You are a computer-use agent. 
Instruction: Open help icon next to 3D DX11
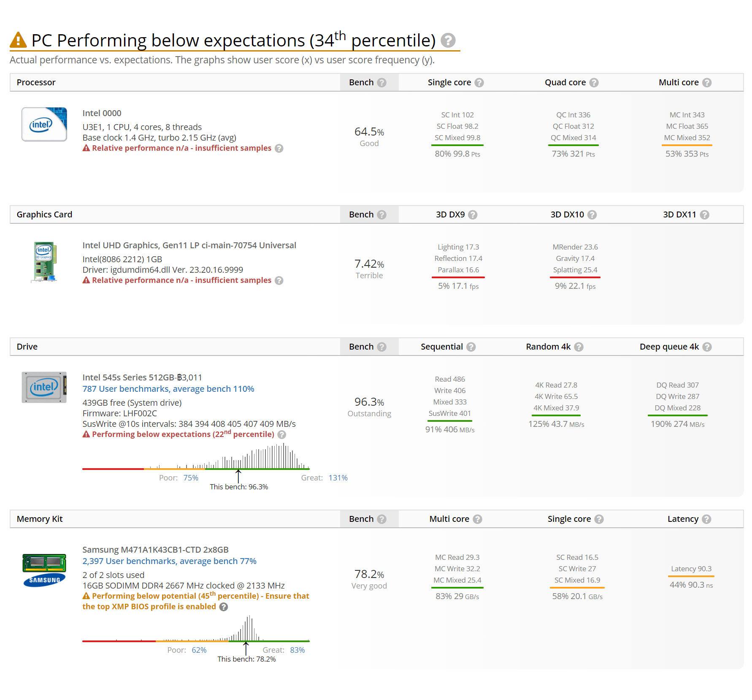[x=704, y=215]
